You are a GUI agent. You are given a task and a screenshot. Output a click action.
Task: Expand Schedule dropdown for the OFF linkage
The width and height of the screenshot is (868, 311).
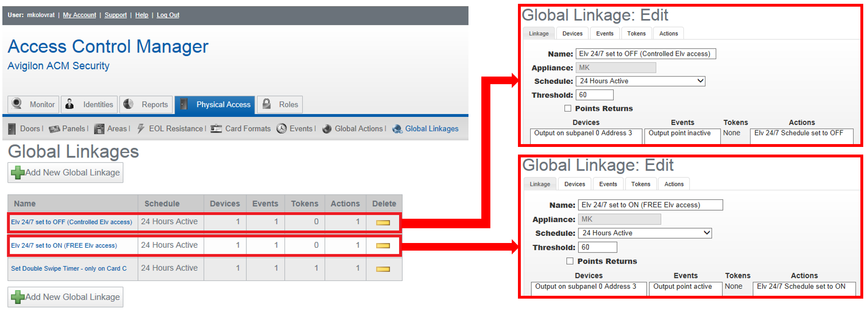(x=700, y=81)
